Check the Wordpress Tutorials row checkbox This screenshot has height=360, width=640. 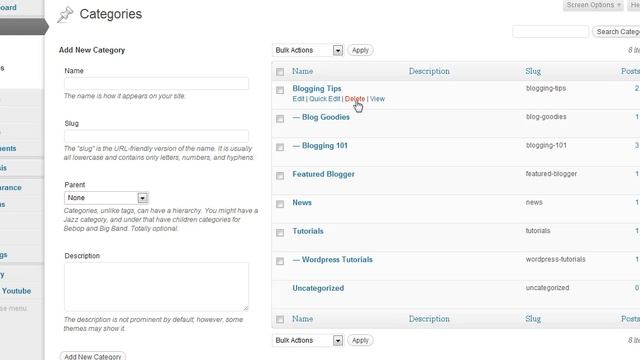pos(280,261)
